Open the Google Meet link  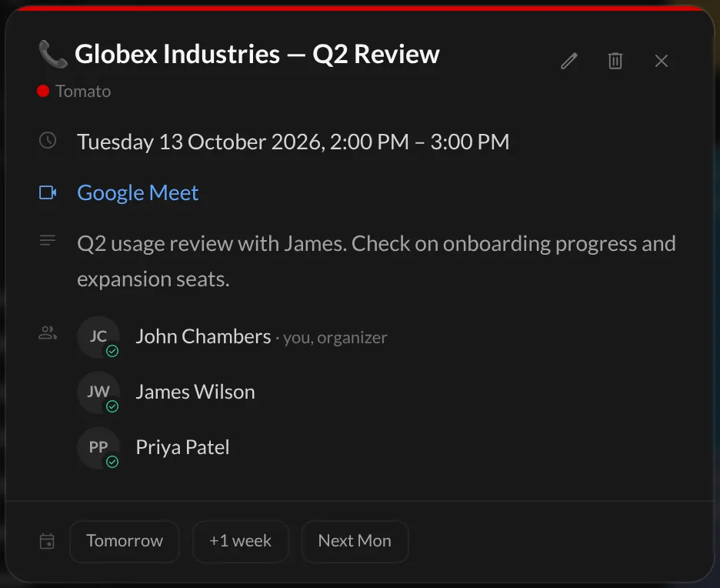pos(138,192)
